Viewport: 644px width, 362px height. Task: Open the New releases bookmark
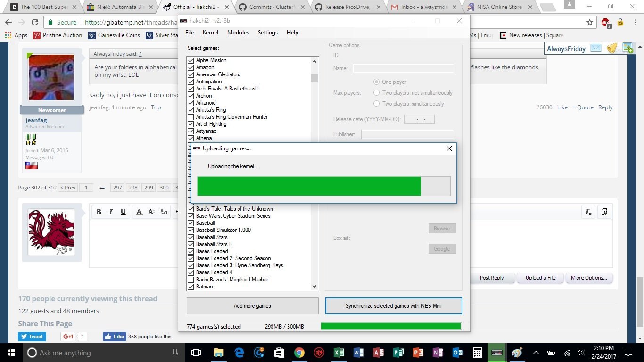point(531,35)
